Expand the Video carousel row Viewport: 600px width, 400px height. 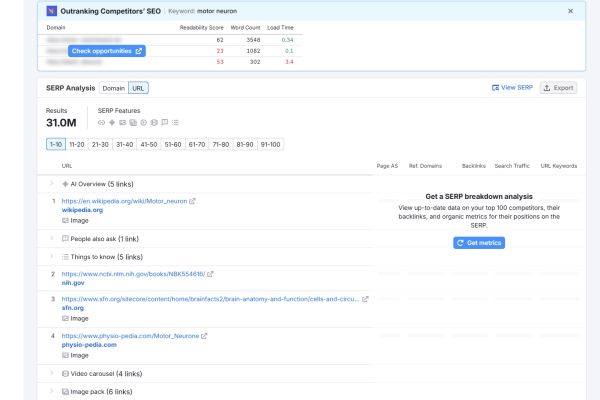pyautogui.click(x=51, y=374)
